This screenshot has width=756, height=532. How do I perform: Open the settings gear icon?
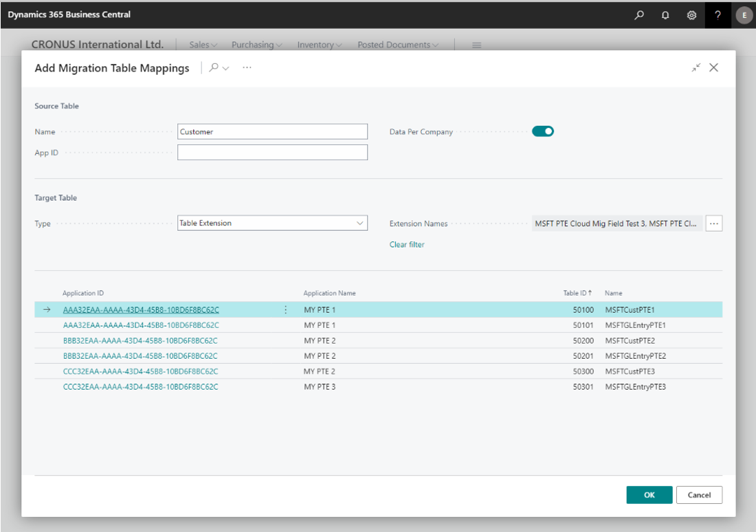[x=691, y=15]
